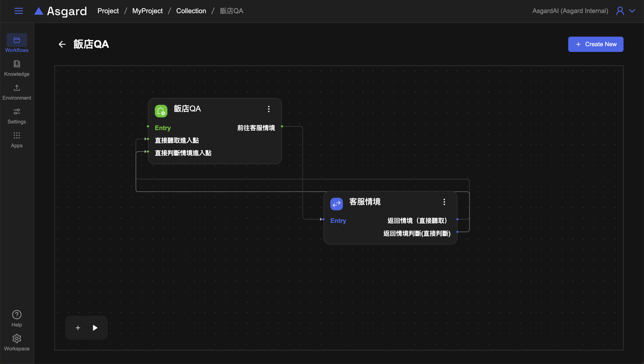Screen dimensions: 644x364
Task: Click the back arrow beside 飯店QA title
Action: click(62, 44)
